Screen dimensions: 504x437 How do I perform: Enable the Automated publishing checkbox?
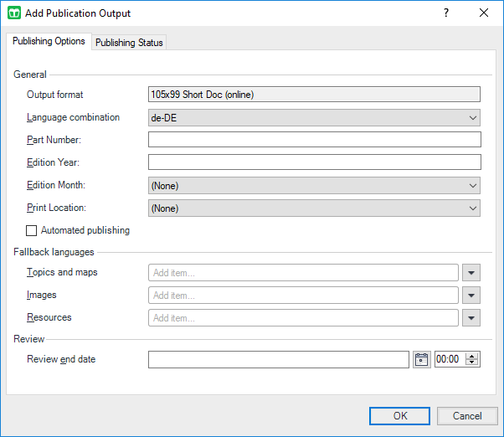(x=32, y=230)
